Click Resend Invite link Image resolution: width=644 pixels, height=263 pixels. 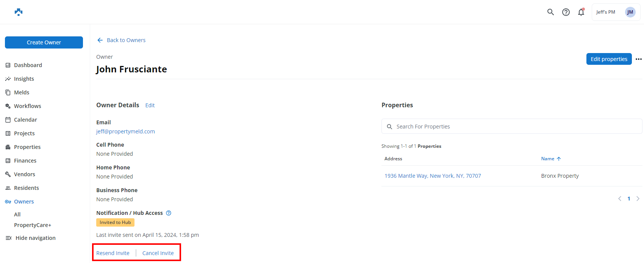coord(113,253)
